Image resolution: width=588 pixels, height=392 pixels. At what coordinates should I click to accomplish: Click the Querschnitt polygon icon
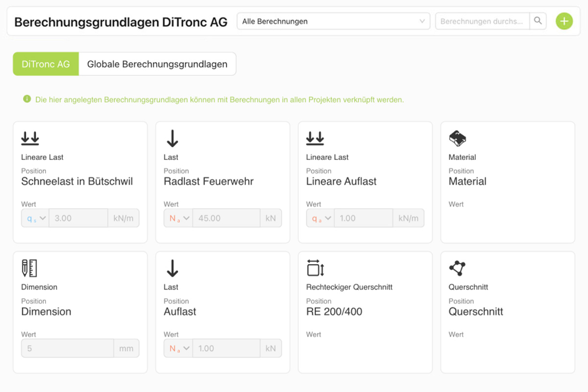pyautogui.click(x=457, y=269)
